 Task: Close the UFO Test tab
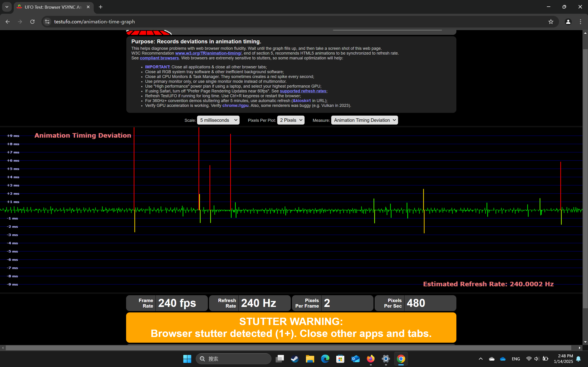click(88, 7)
